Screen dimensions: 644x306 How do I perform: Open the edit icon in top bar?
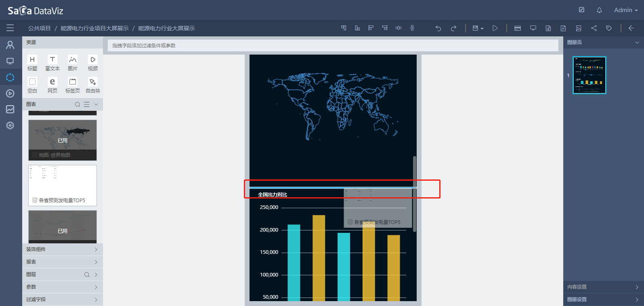pyautogui.click(x=581, y=10)
